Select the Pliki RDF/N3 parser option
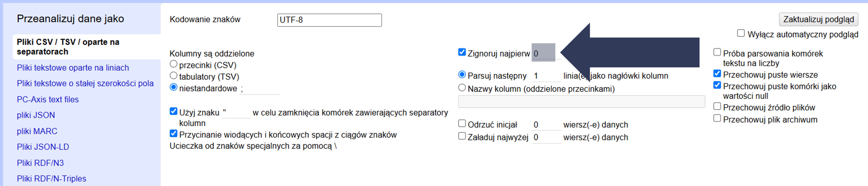868x186 pixels. (x=40, y=163)
